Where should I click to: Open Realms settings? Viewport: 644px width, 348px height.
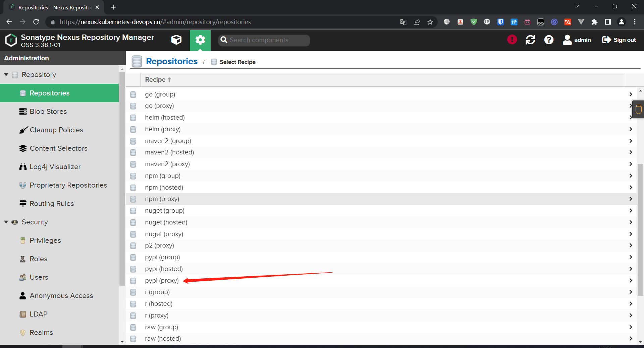(x=59, y=333)
